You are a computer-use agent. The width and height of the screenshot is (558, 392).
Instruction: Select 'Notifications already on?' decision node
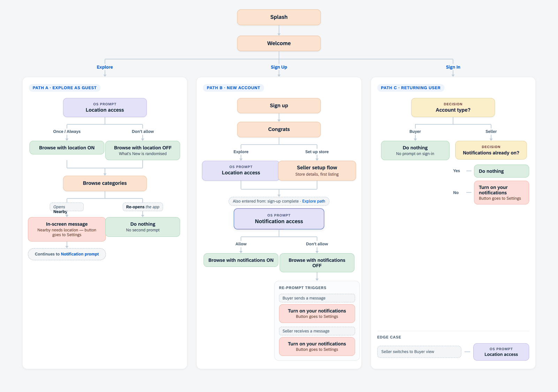pos(491,150)
